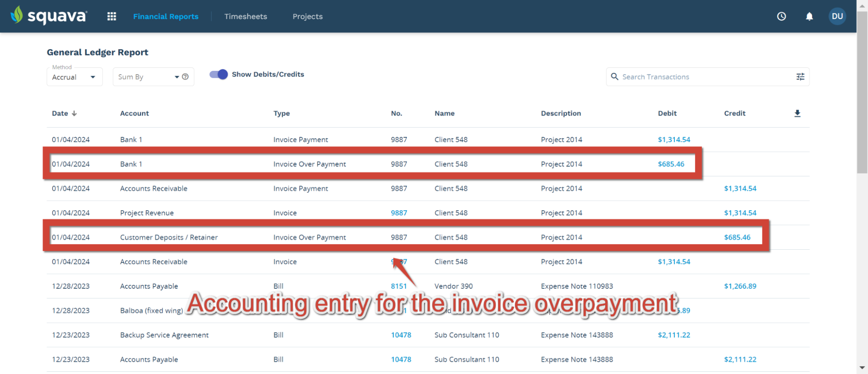Open Project Revenue invoice number 9887 link
Screen dimensions: 868x374
[399, 213]
